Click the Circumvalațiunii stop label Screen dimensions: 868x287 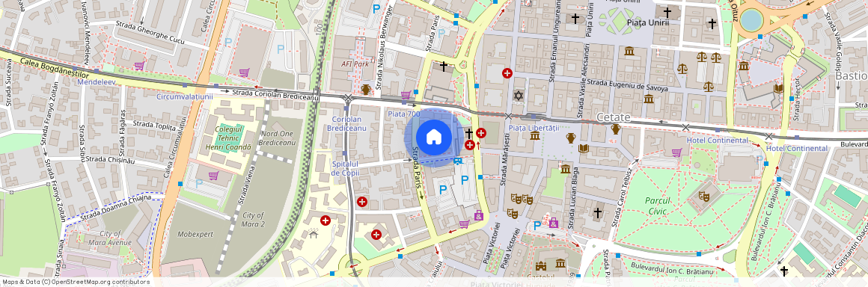click(185, 96)
